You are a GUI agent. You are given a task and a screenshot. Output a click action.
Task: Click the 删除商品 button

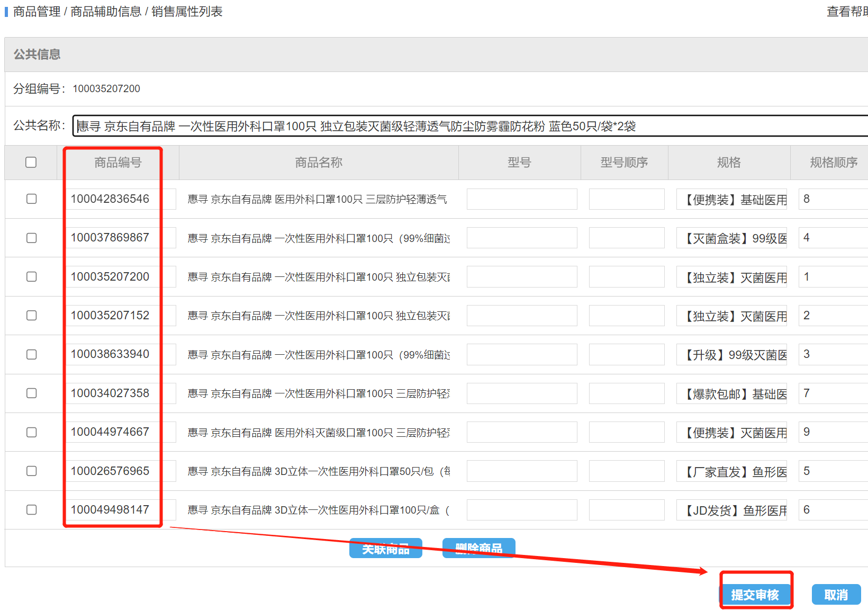[x=479, y=549]
